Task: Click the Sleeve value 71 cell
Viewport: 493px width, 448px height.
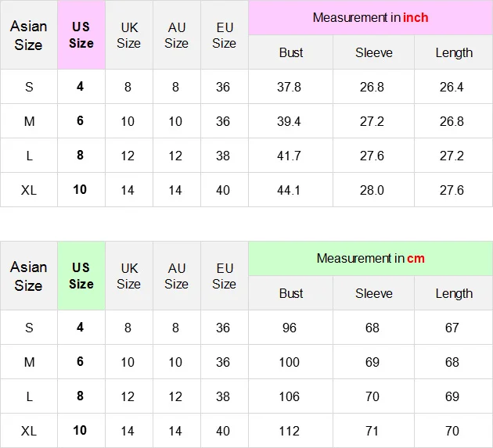Action: coord(373,431)
